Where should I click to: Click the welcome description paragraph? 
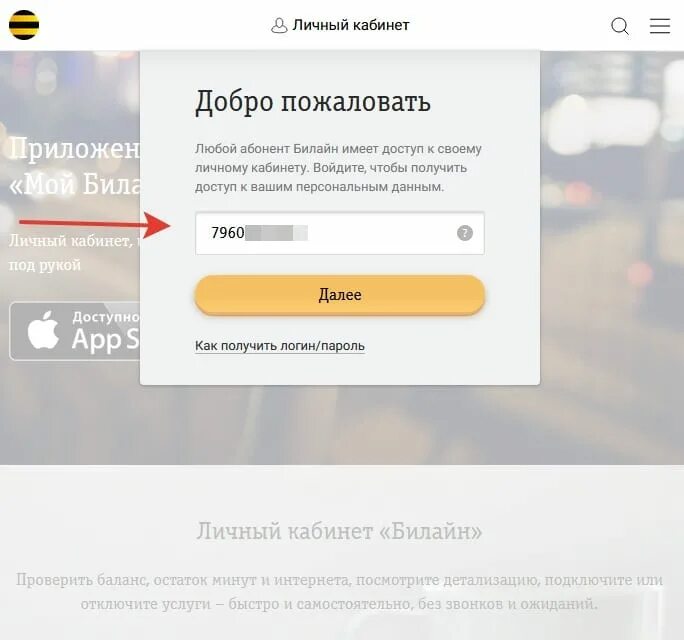coord(338,168)
